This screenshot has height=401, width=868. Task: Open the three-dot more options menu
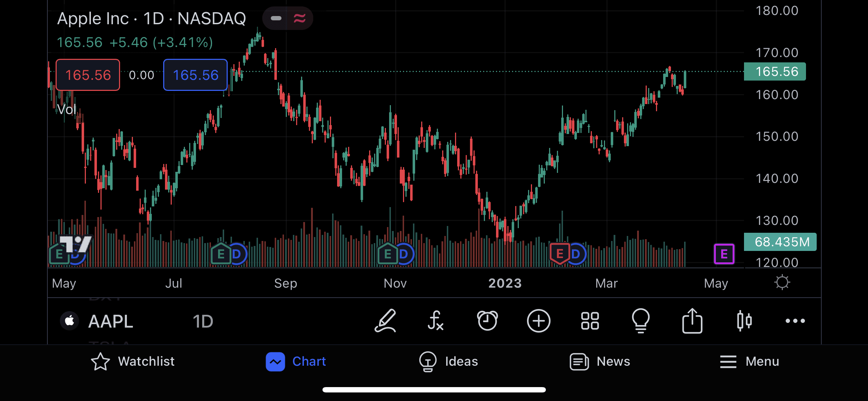pos(795,321)
